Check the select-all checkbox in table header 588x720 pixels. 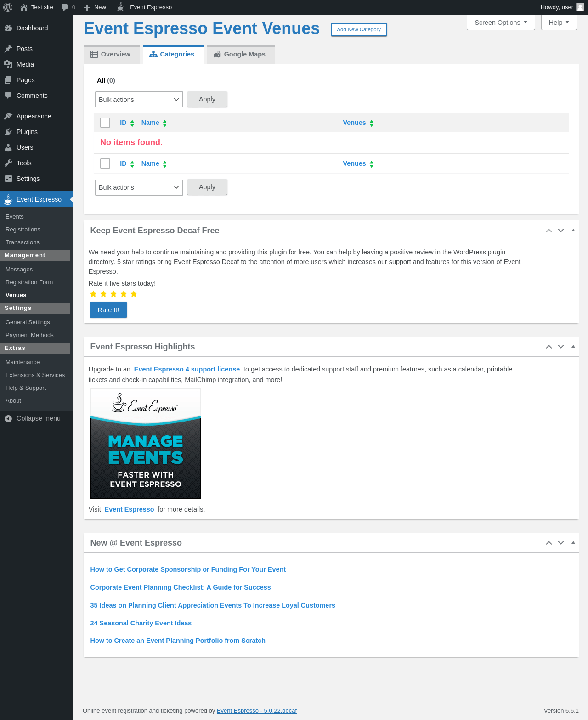click(x=105, y=123)
